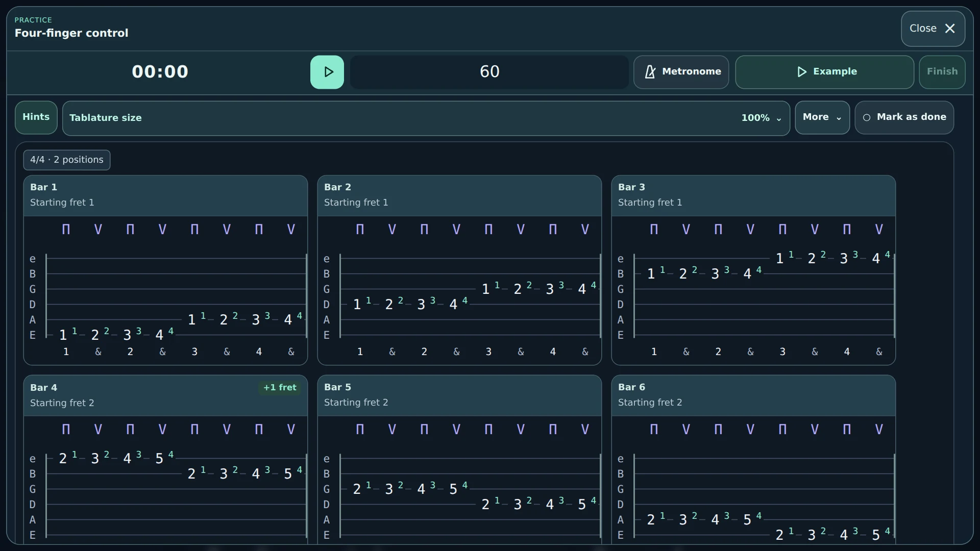Click the Bar 3 heading

coord(632,187)
